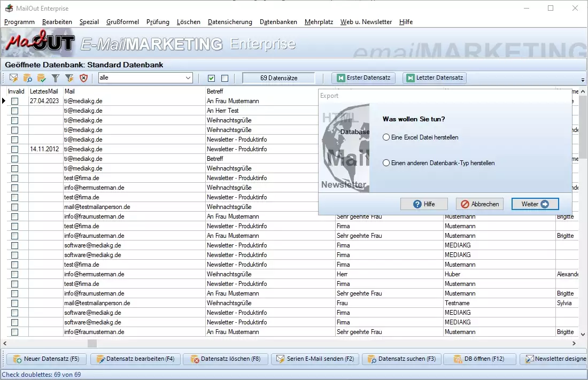Cancel the export with Abbrechen
This screenshot has width=588, height=380.
tap(479, 204)
